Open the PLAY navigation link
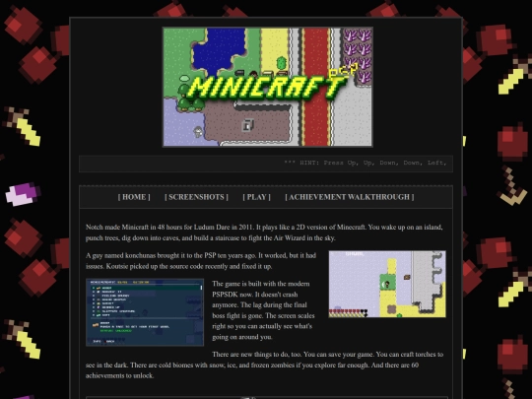Image resolution: width=532 pixels, height=399 pixels. 257,197
